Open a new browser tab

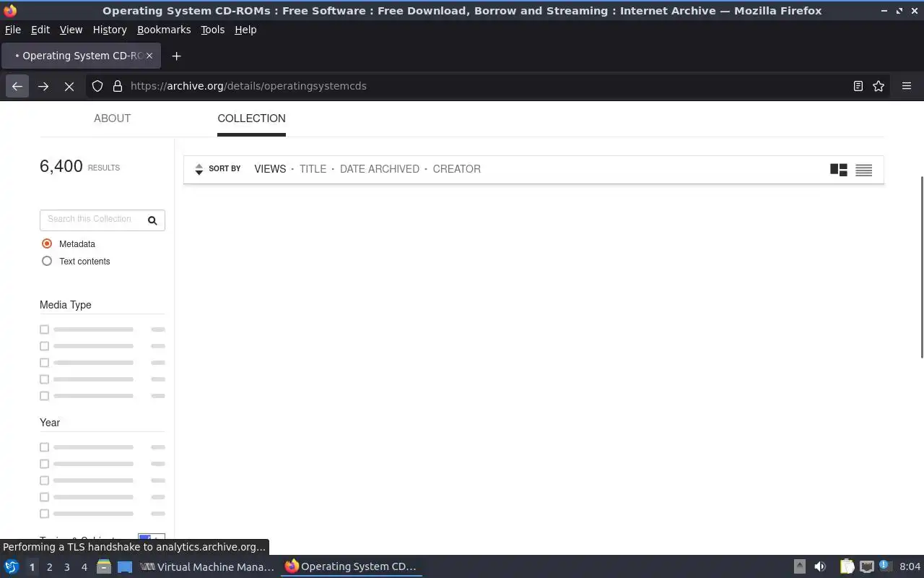point(176,56)
